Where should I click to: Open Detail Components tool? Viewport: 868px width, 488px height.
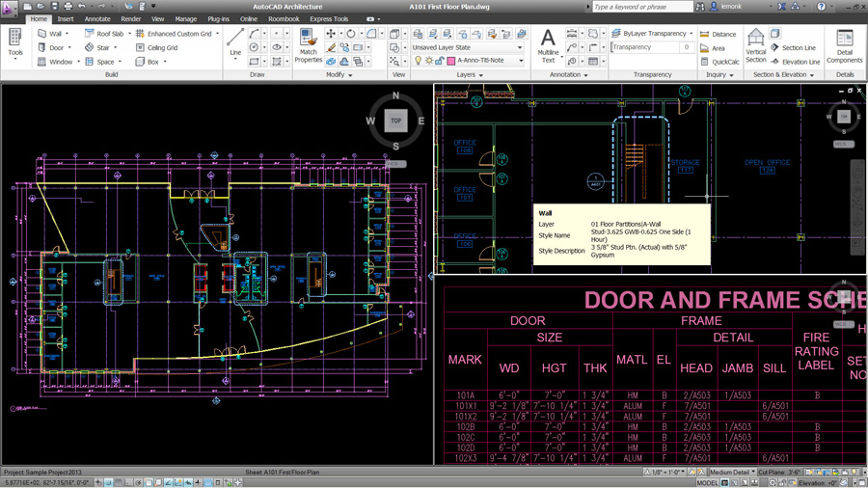[844, 46]
